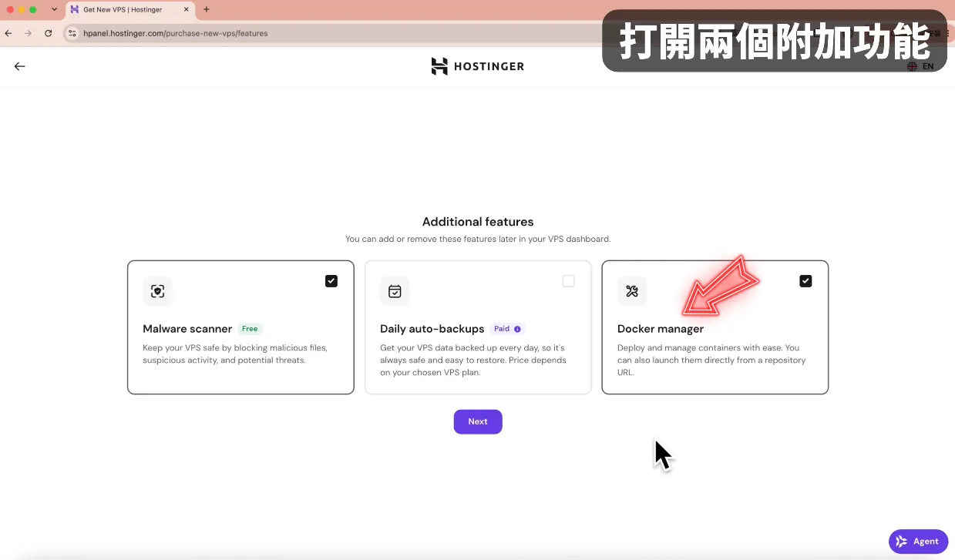Viewport: 955px width, 560px height.
Task: Click the Docker manager title
Action: point(661,329)
